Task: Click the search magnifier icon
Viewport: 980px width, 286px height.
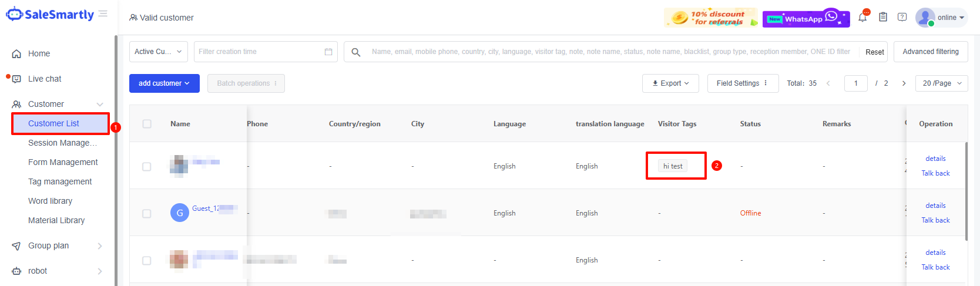Action: click(x=355, y=52)
